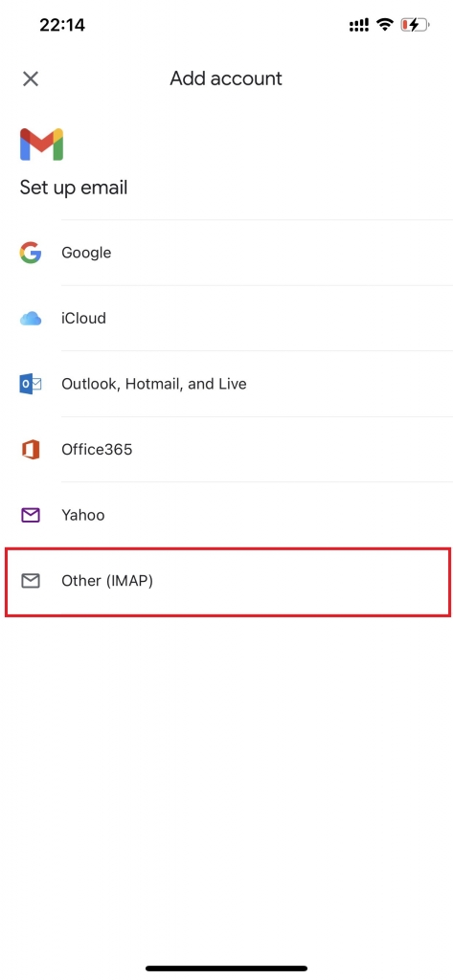
Task: Tap the cellular signal icon
Action: pyautogui.click(x=359, y=25)
